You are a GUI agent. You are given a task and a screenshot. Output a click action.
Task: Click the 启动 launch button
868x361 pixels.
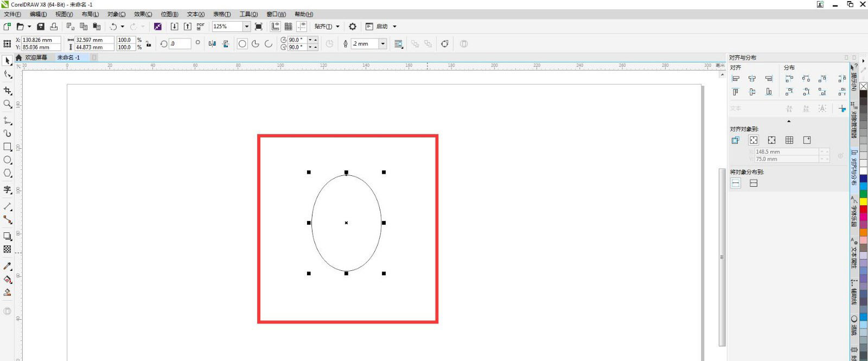click(x=381, y=27)
